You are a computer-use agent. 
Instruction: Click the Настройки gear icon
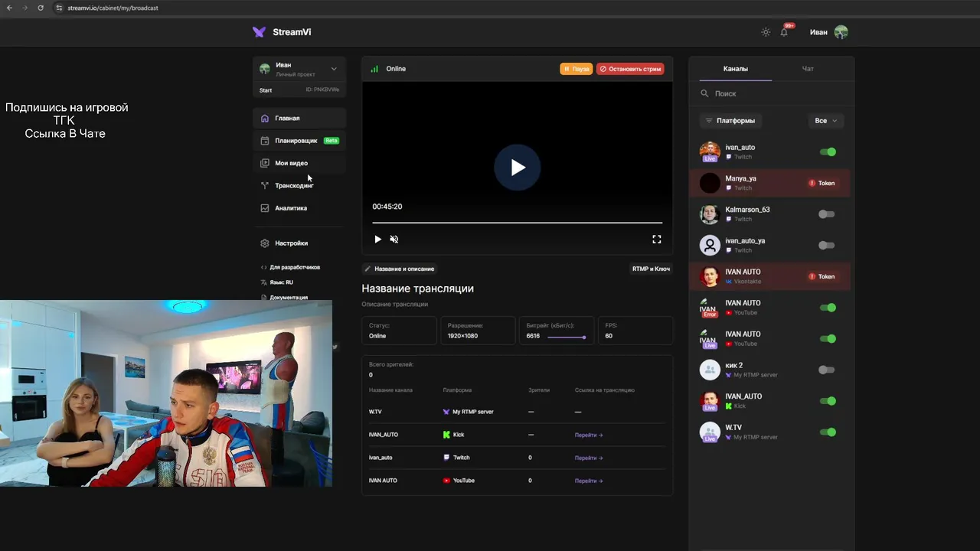point(265,243)
